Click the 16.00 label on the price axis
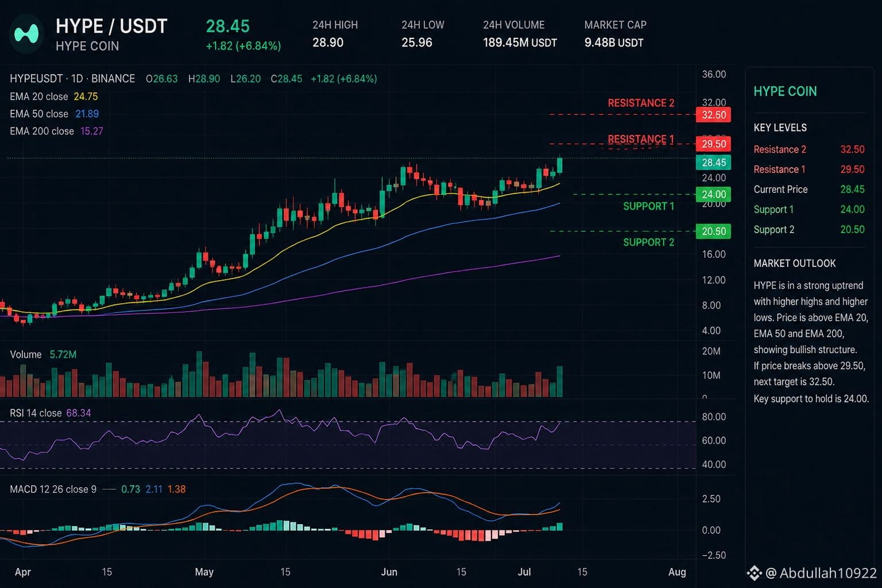Screen dimensions: 882x588 714,254
